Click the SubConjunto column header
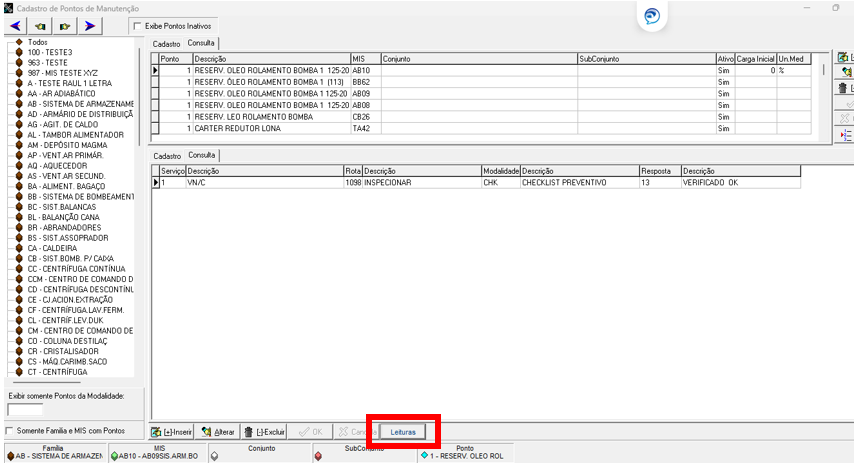The width and height of the screenshot is (858, 465). click(646, 59)
